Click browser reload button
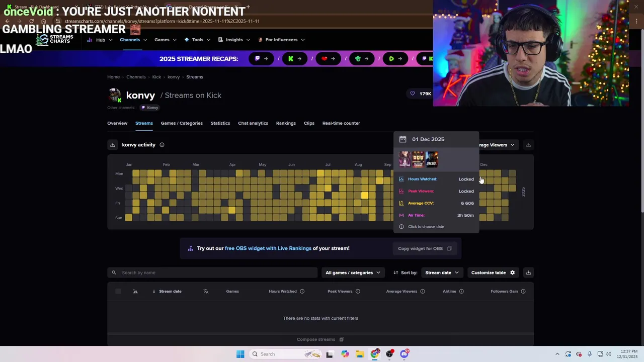This screenshot has height=362, width=644. [x=31, y=21]
